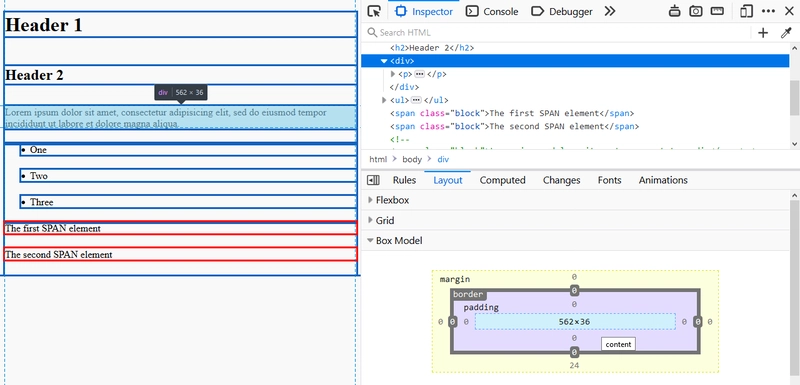Screen dimensions: 800x385
Task: Select div in the breadcrumb trail
Action: click(x=443, y=159)
